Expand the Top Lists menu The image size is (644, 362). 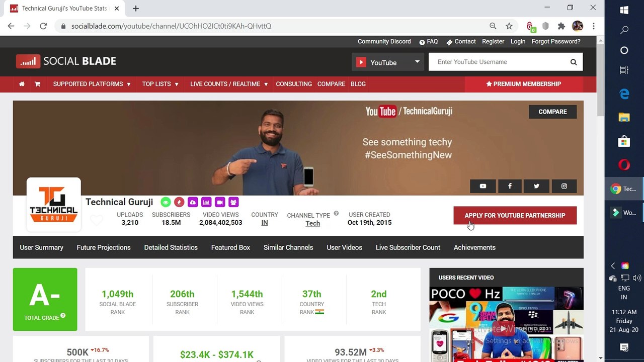(160, 84)
